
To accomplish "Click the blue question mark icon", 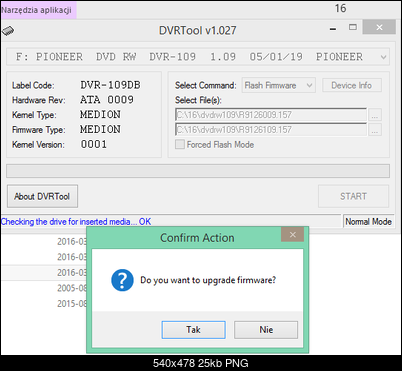I will [122, 280].
